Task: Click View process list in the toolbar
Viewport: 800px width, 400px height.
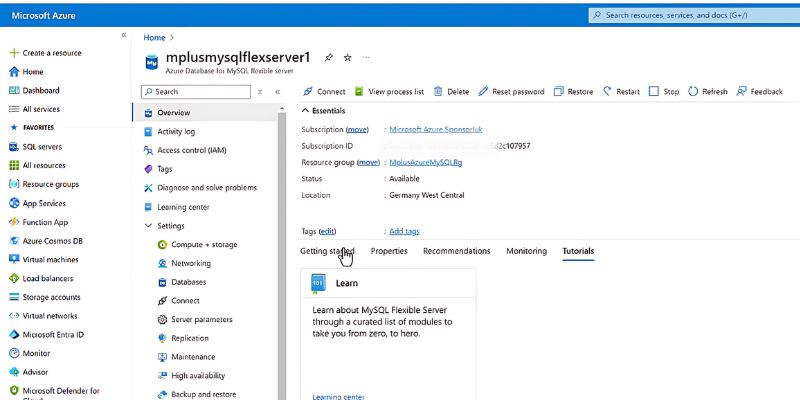Action: (x=390, y=92)
